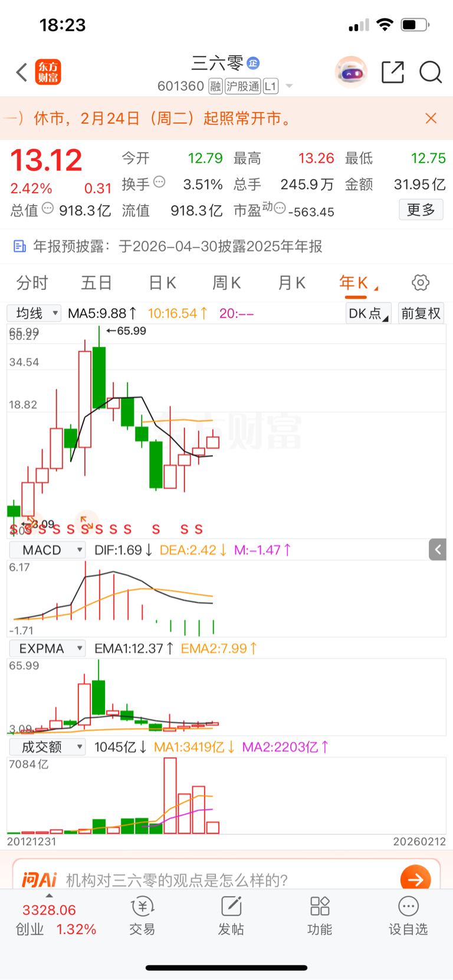Open the search magnifier icon
This screenshot has width=453, height=980.
[431, 72]
